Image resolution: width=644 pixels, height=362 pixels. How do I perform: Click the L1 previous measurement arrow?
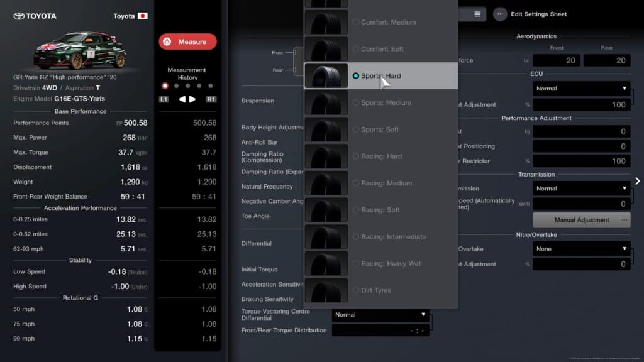click(164, 99)
